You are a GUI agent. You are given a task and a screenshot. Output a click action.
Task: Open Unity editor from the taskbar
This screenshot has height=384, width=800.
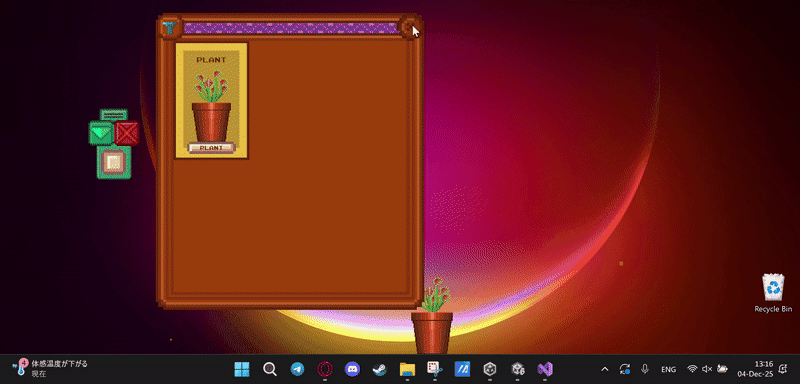click(x=517, y=369)
